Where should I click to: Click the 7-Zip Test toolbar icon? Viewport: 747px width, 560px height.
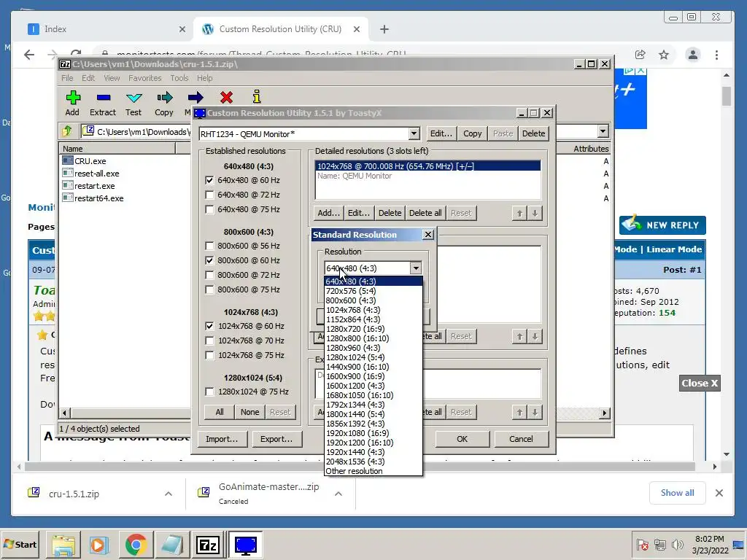(x=134, y=98)
